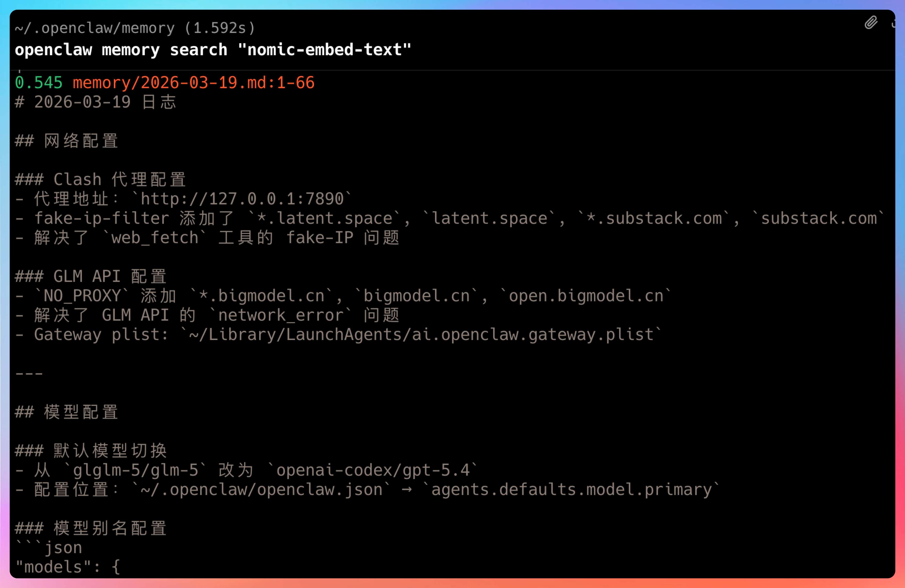Click the paperclip attach icon
Screen dimensions: 905x588
(x=871, y=23)
